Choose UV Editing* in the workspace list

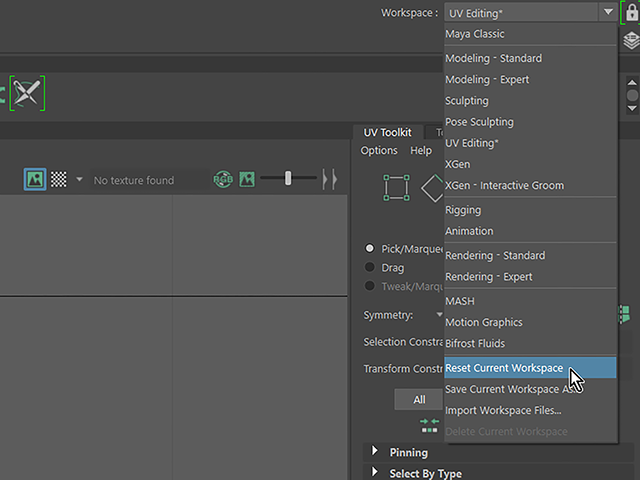pos(530,143)
